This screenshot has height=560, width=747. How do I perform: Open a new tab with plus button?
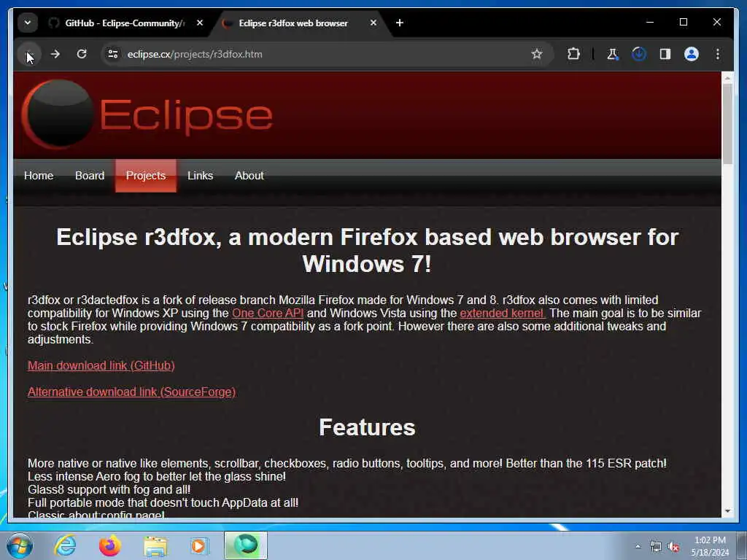[400, 23]
